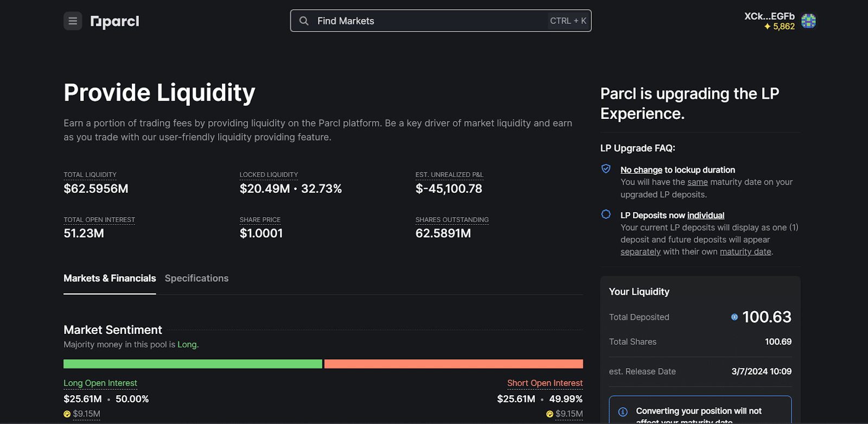Click the red short sentiment bar

[454, 364]
